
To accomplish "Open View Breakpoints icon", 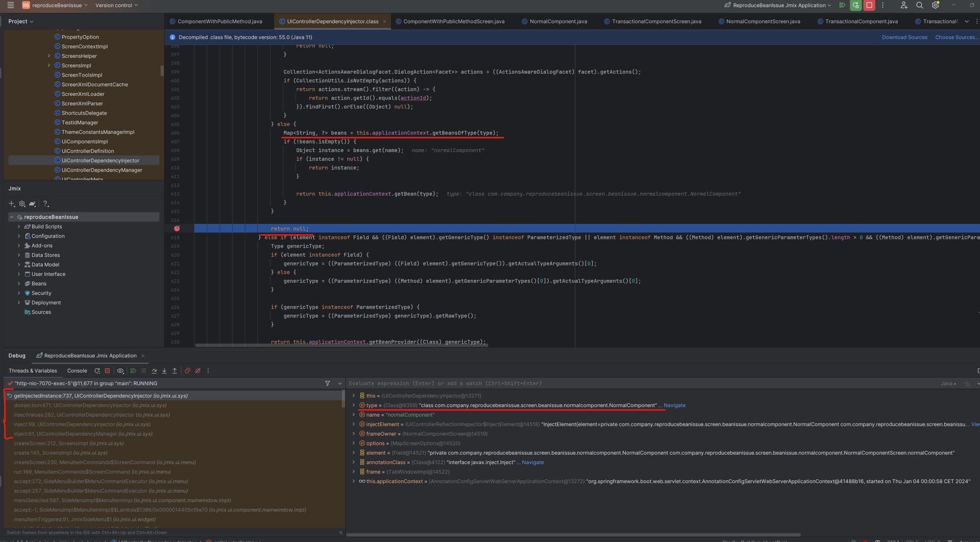I will (x=187, y=371).
